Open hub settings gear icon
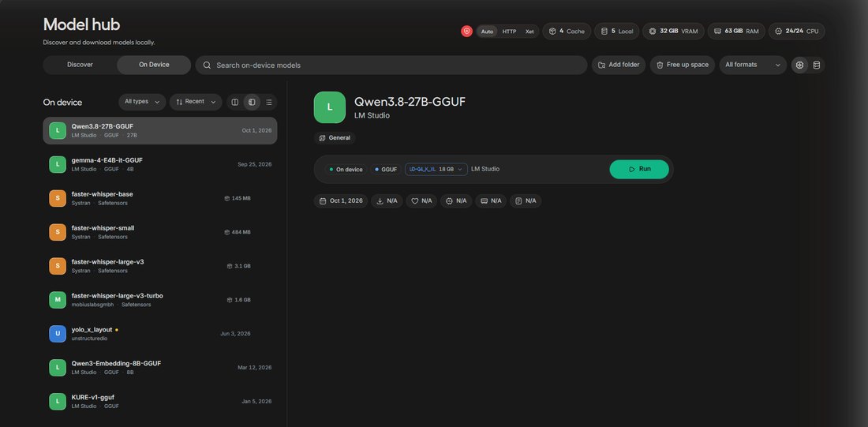 click(799, 66)
